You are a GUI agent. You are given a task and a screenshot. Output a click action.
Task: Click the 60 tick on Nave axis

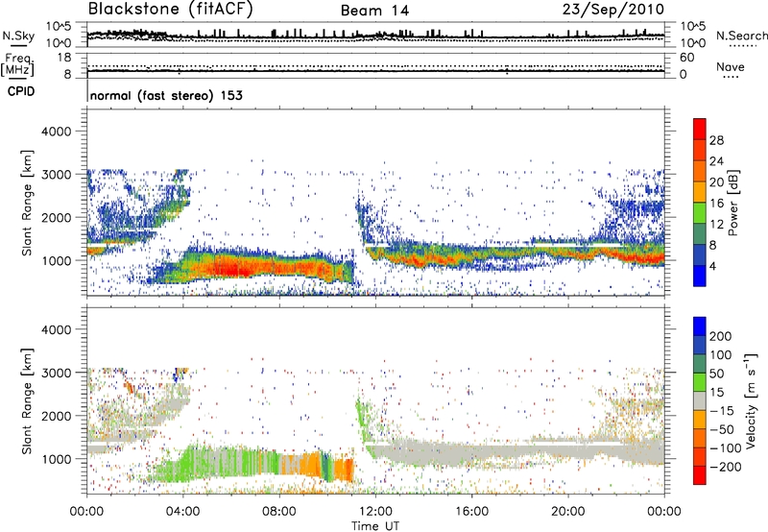pos(686,58)
